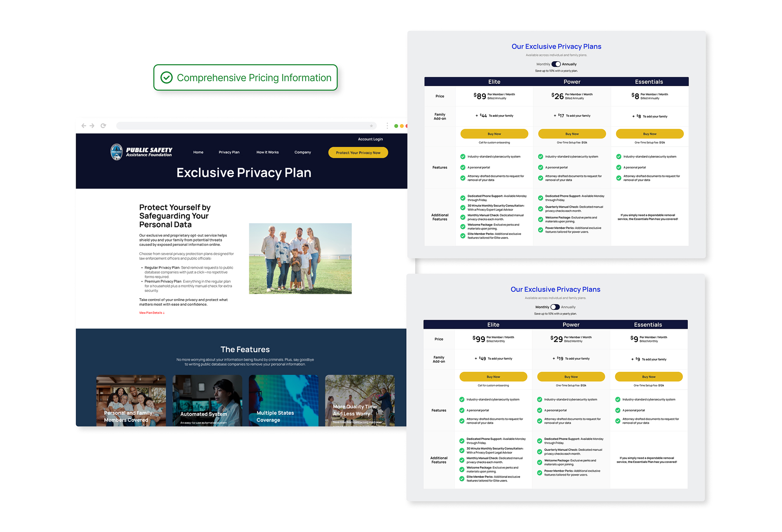782x532 pixels.
Task: Click Buy Now for the $26 Power plan
Action: [x=572, y=134]
